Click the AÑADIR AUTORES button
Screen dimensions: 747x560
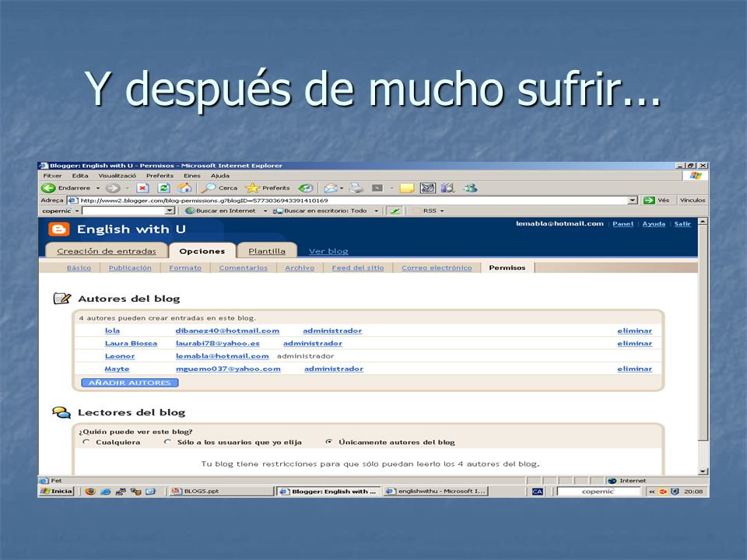[x=130, y=383]
